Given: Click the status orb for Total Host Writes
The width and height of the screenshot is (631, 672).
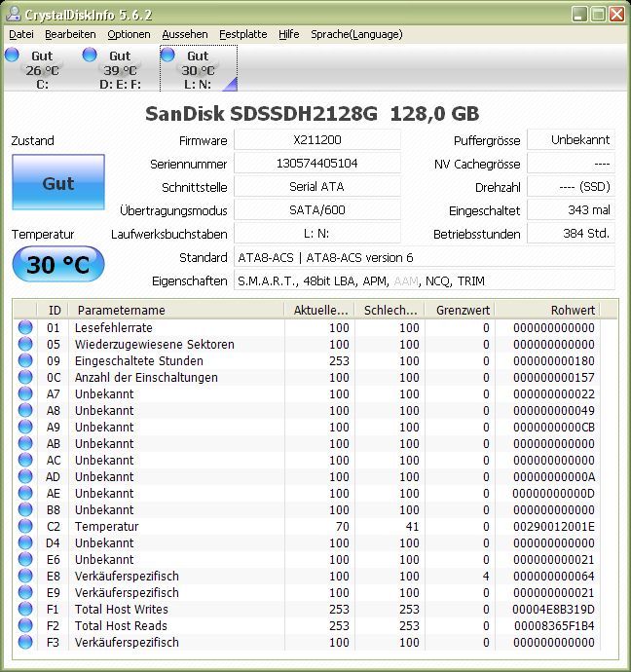Looking at the screenshot, I should point(25,609).
